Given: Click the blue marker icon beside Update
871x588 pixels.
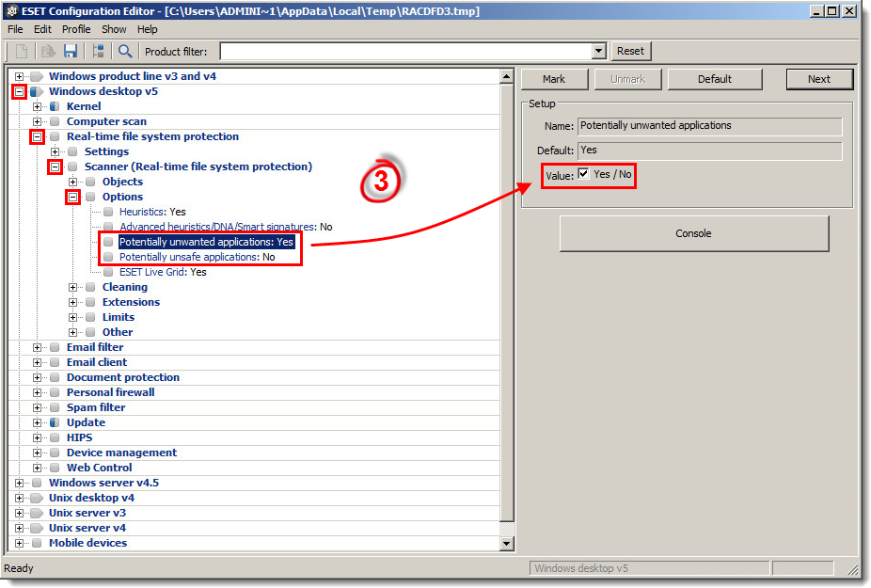Looking at the screenshot, I should coord(55,422).
